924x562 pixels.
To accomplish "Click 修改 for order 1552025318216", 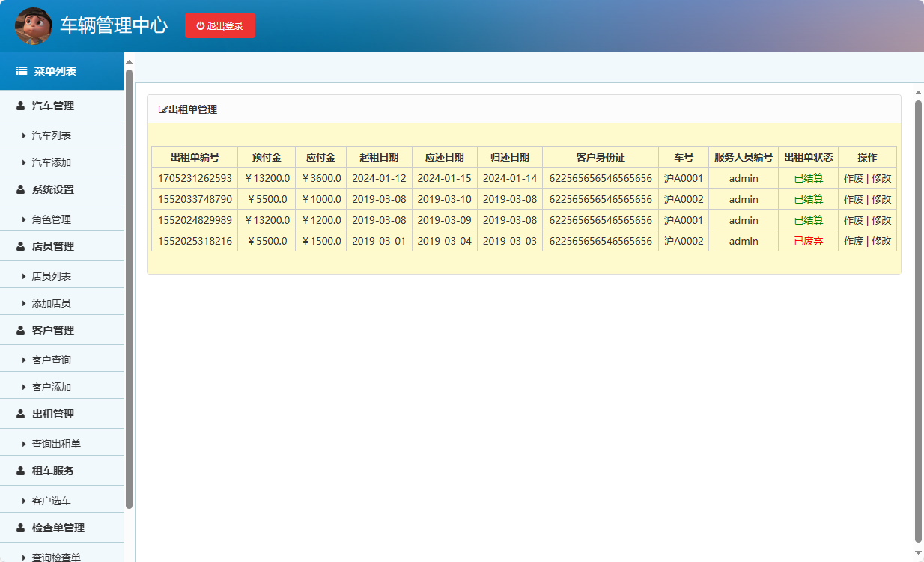I will click(x=881, y=241).
